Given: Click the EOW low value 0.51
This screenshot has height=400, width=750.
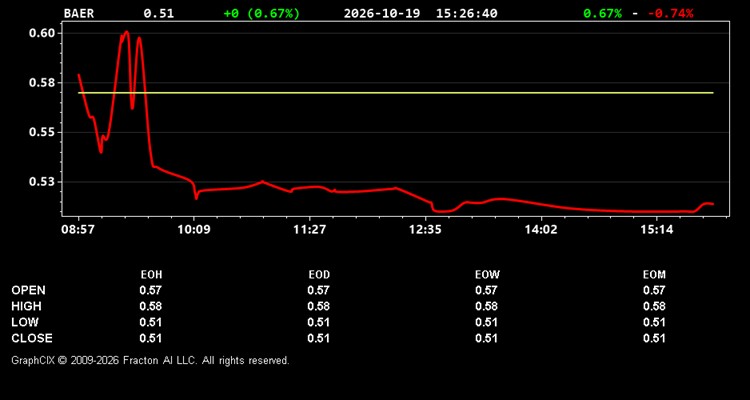Looking at the screenshot, I should click(486, 322).
